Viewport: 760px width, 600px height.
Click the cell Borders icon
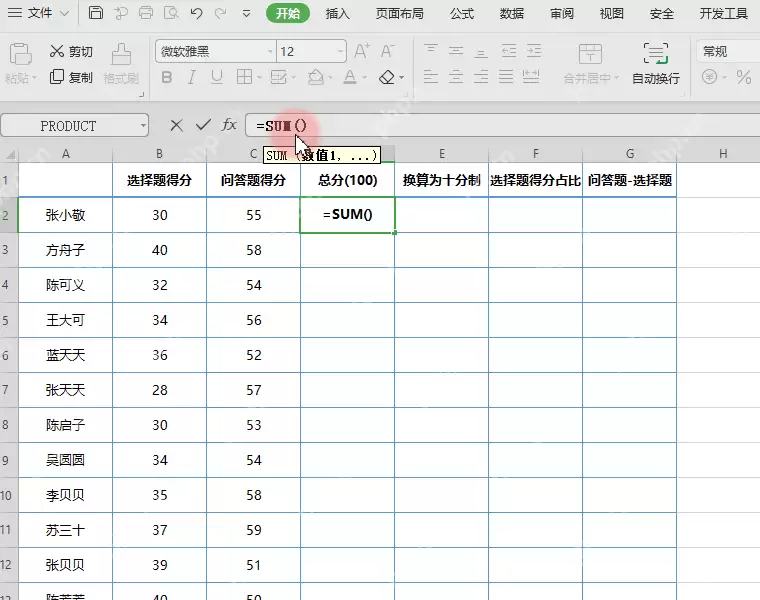pos(244,77)
